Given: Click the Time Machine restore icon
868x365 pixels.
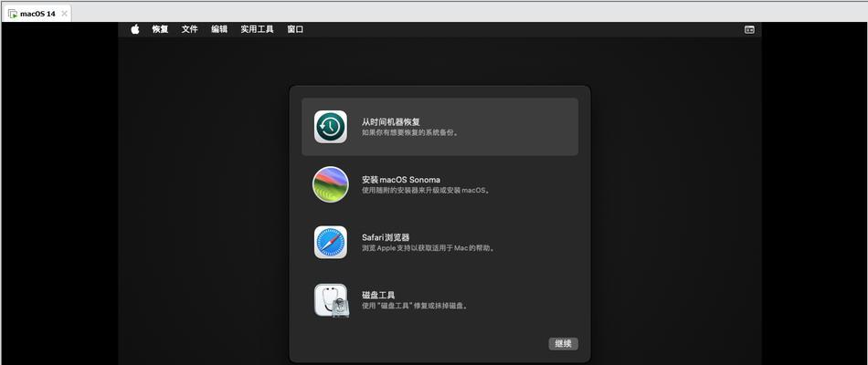Looking at the screenshot, I should 331,127.
